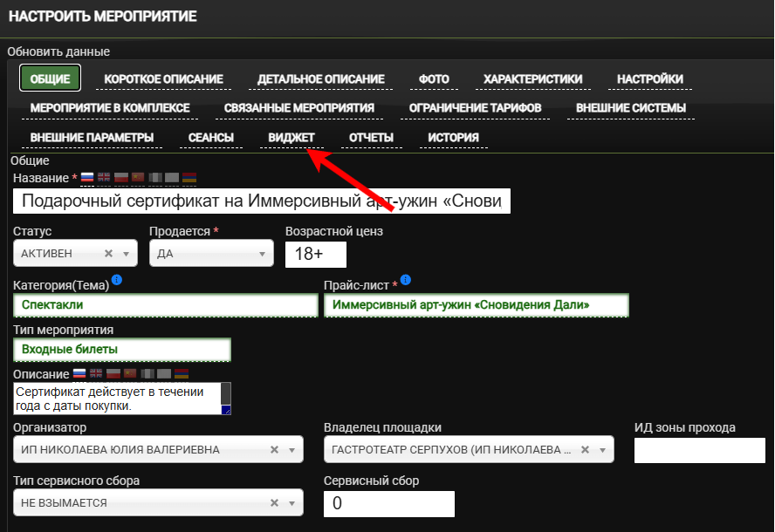Image resolution: width=775 pixels, height=532 pixels.
Task: Select the Chinese flag for Название
Action: coord(137,178)
